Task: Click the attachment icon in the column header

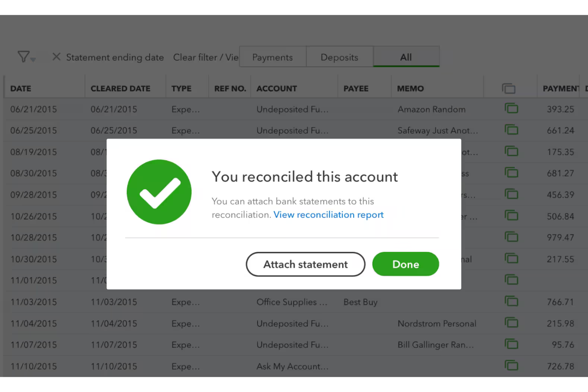Action: 510,88
